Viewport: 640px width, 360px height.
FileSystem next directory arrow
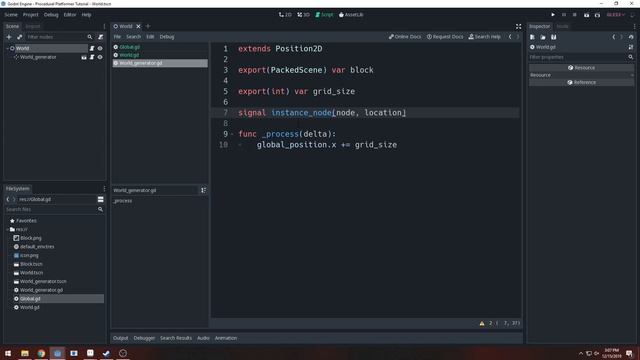click(14, 200)
